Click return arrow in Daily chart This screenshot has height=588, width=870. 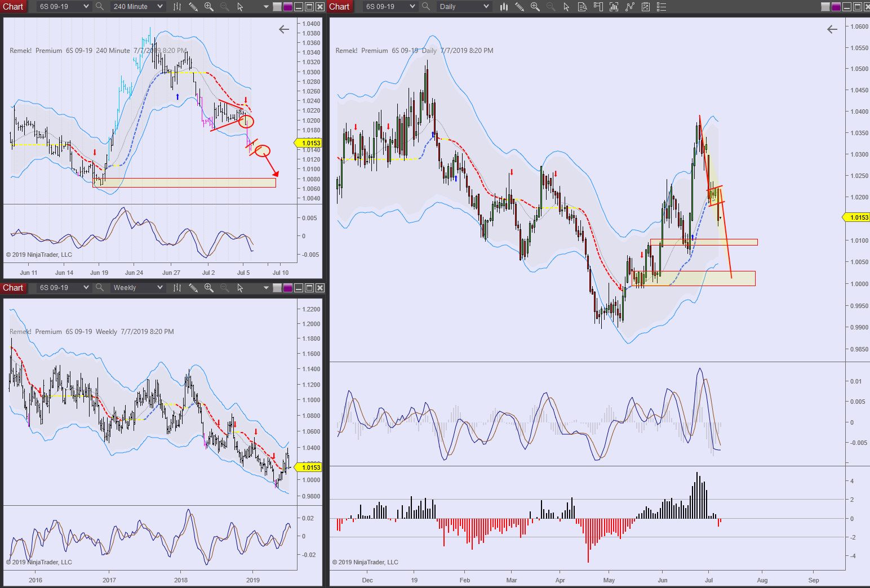tap(832, 29)
